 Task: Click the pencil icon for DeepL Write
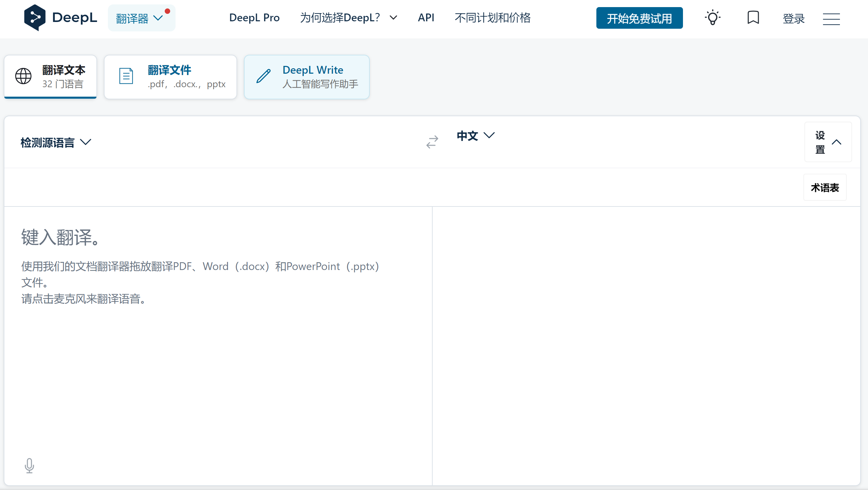[x=264, y=76]
